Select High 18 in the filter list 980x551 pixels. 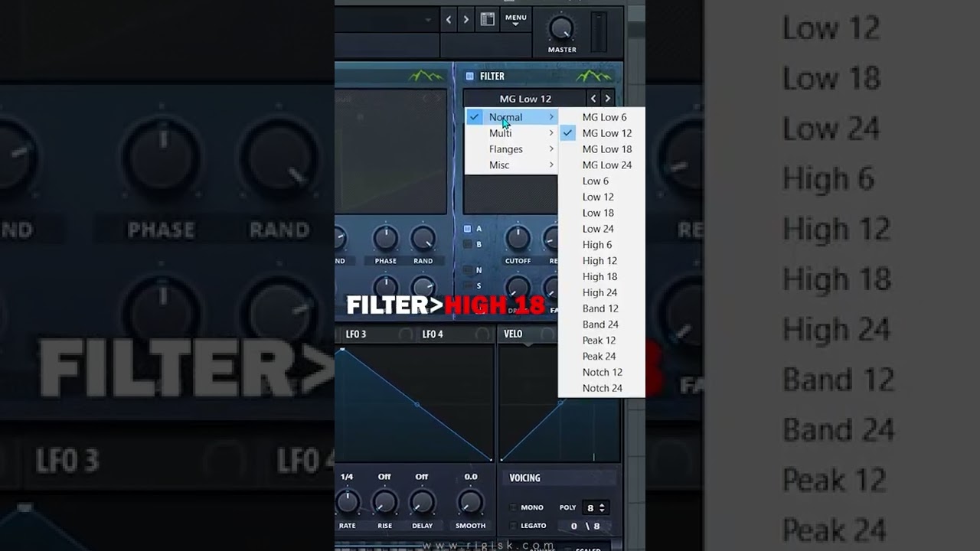[x=602, y=277]
